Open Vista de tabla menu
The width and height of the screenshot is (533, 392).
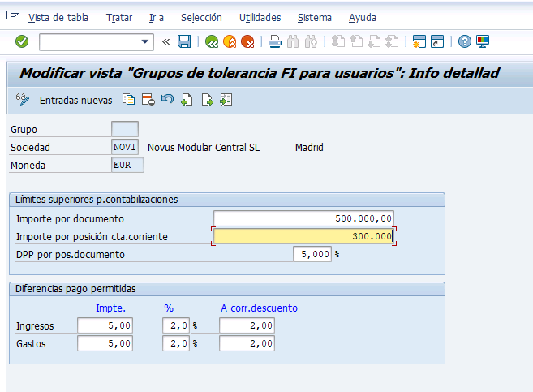[58, 18]
